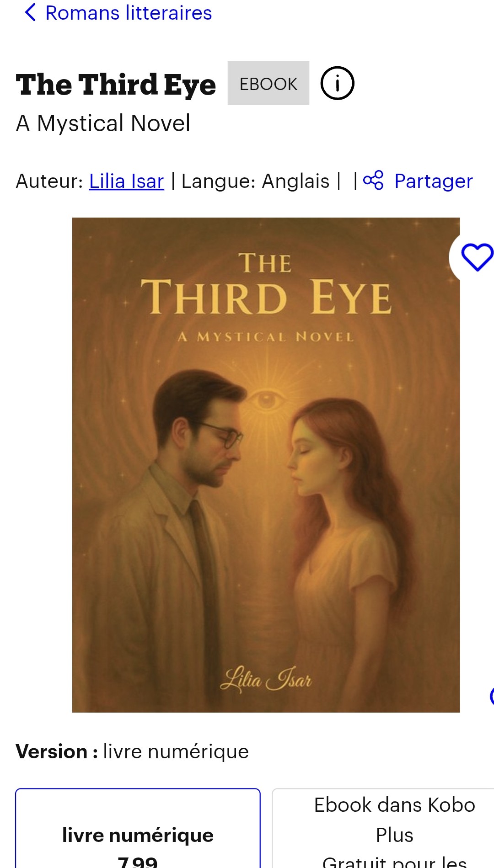Click the Version : livre numérique label
The width and height of the screenshot is (494, 868).
pyautogui.click(x=132, y=751)
